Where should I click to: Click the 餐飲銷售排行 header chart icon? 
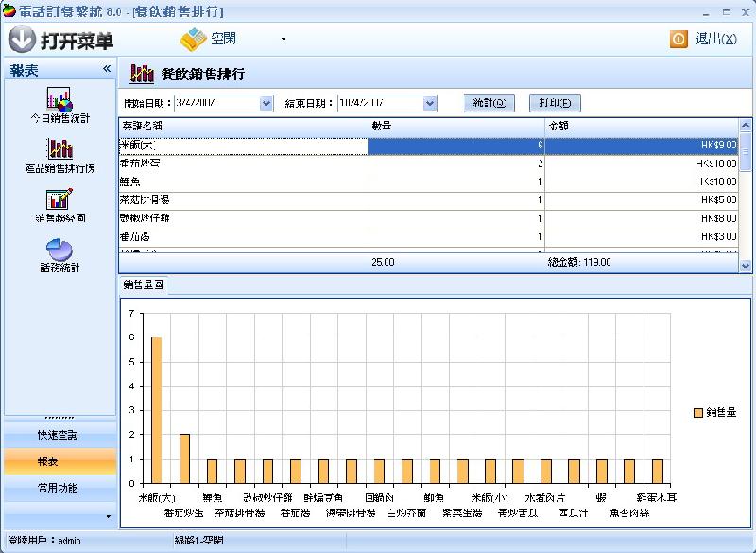coord(142,74)
